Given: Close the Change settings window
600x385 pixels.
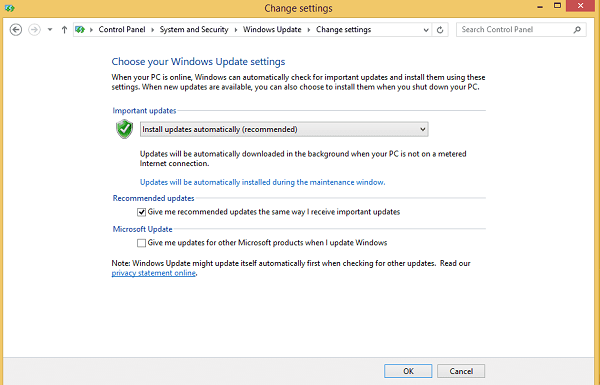Looking at the screenshot, I should (580, 6).
